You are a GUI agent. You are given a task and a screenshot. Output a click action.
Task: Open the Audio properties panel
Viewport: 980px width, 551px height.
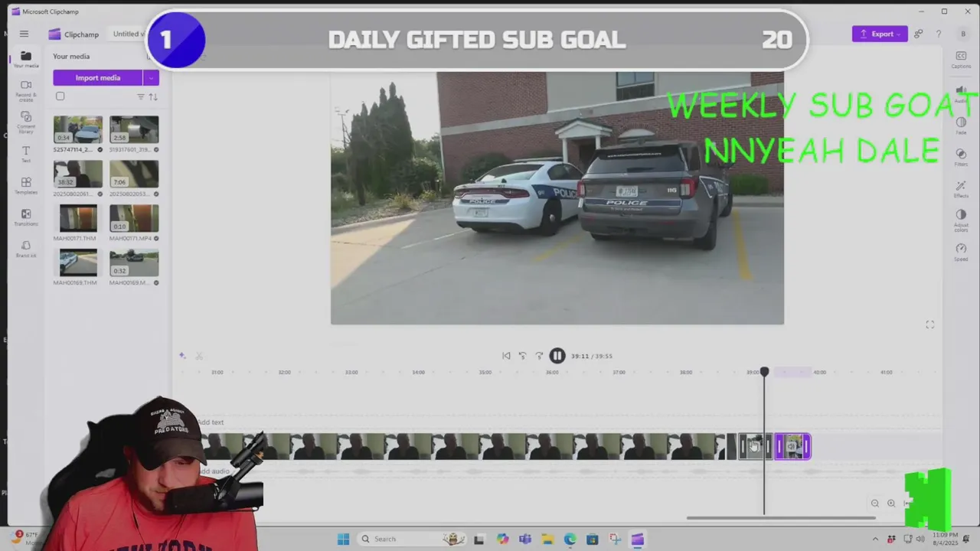click(961, 93)
